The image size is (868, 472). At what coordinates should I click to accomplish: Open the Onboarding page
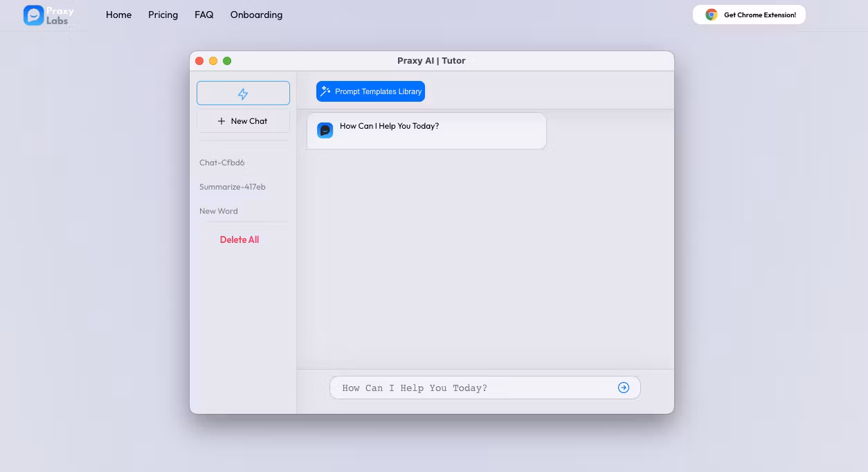click(256, 15)
